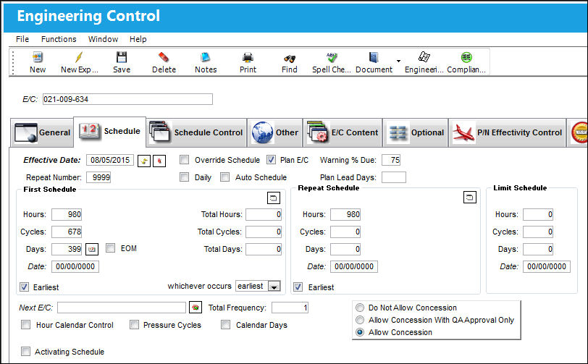Select the Allow Concession radio button
The height and width of the screenshot is (364, 588).
pos(360,332)
